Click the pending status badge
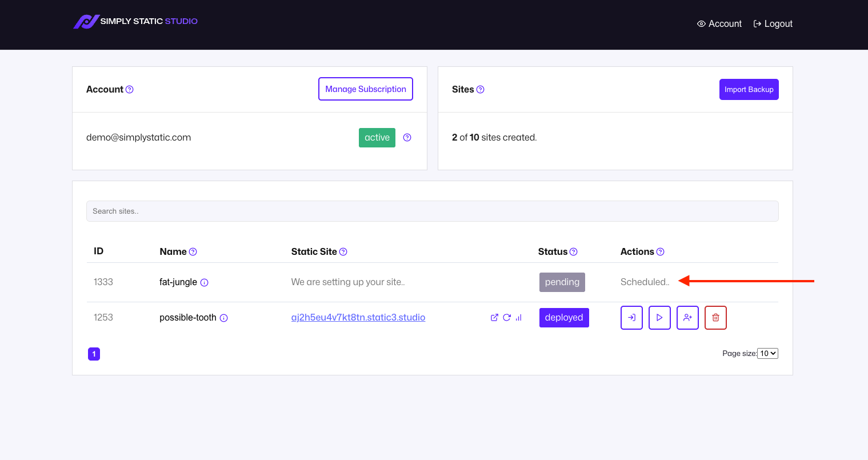This screenshot has width=868, height=460. 562,282
